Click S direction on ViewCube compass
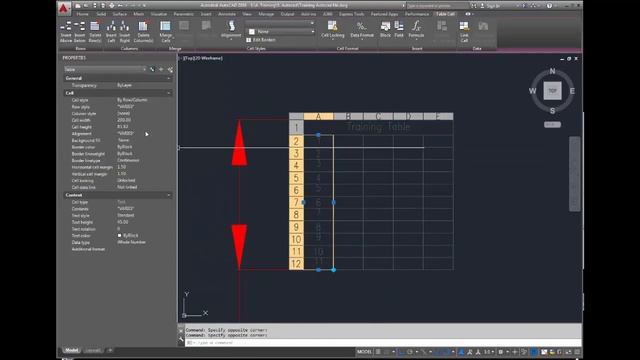This screenshot has height=360, width=640. click(x=552, y=111)
